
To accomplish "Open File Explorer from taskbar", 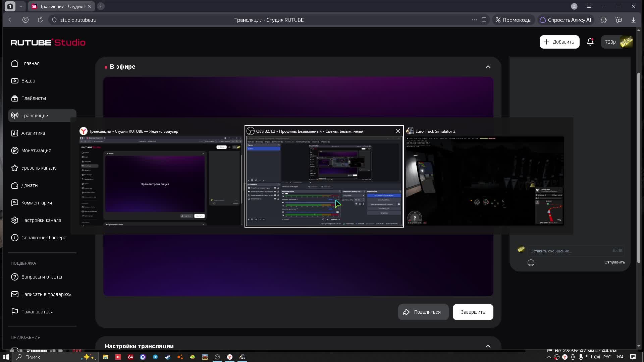I will [x=106, y=357].
